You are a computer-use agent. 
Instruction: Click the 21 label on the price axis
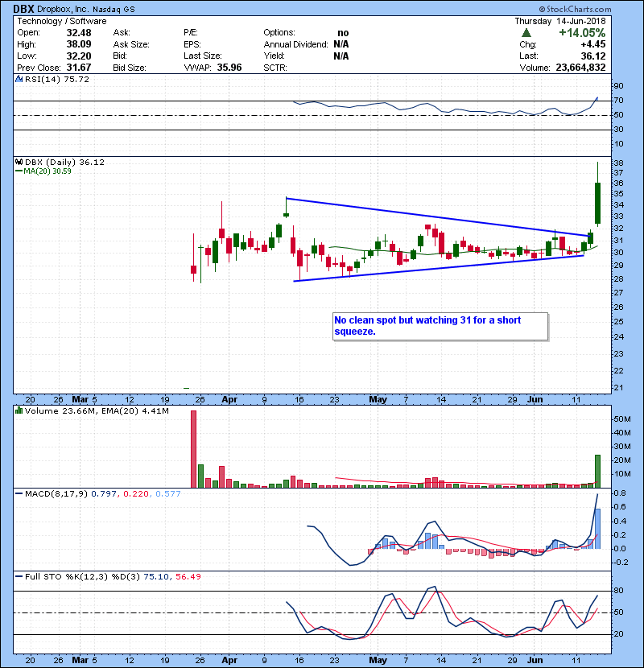click(x=618, y=388)
